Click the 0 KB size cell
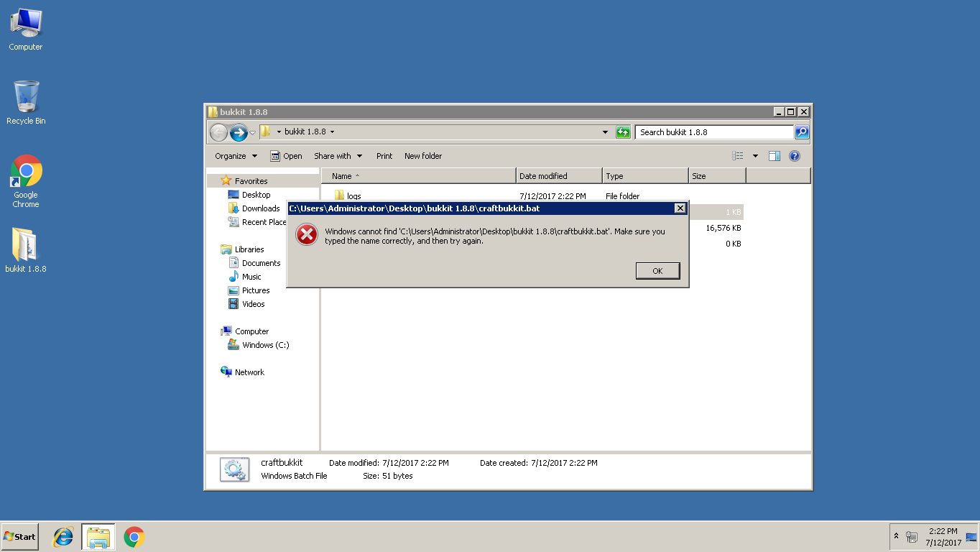The width and height of the screenshot is (980, 552). pyautogui.click(x=733, y=244)
